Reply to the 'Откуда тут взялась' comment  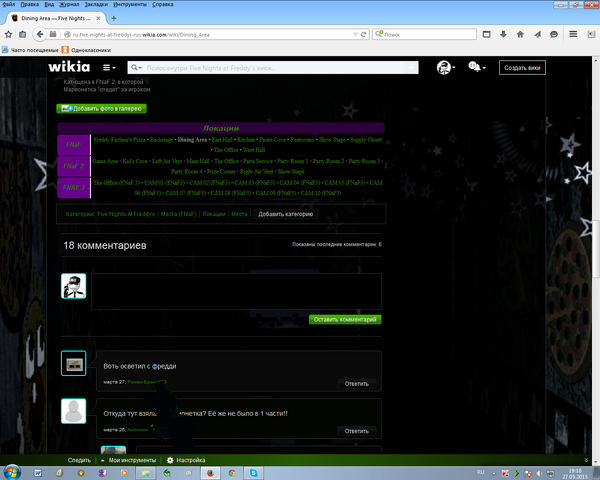click(357, 431)
